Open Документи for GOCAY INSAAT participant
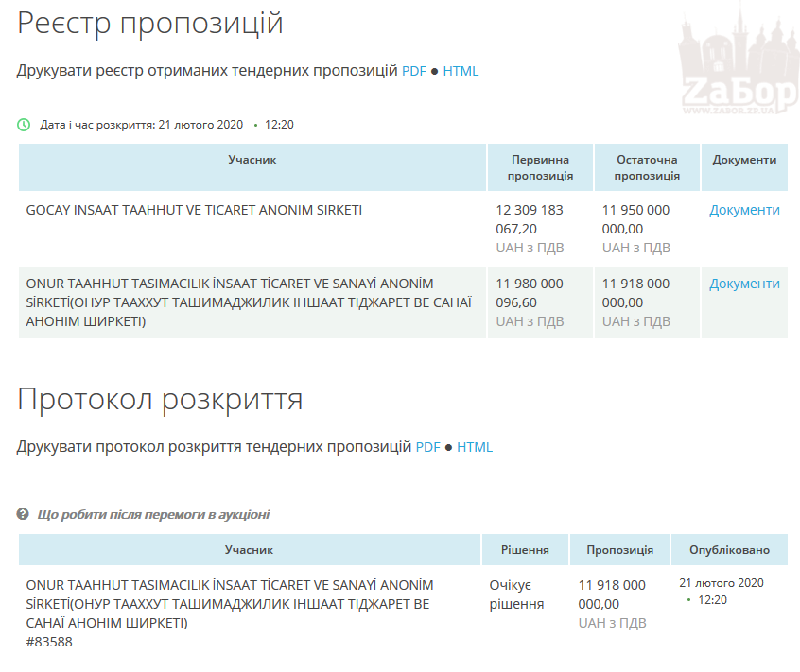800x672 pixels. [x=745, y=210]
